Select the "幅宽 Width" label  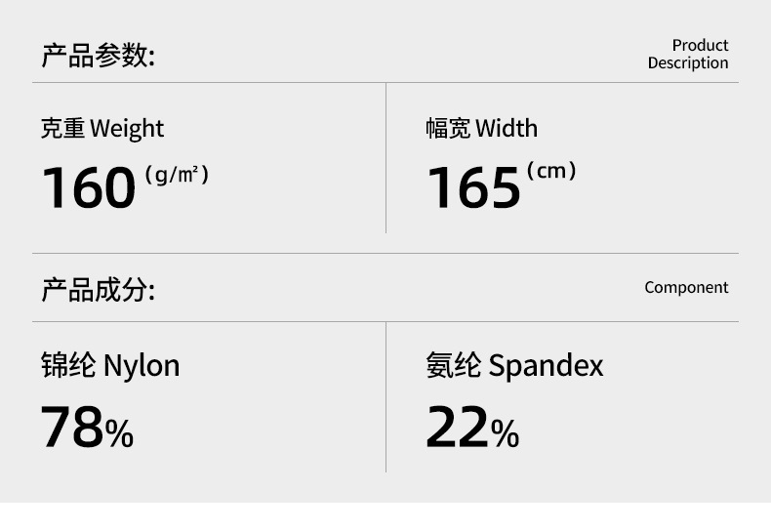coord(481,129)
